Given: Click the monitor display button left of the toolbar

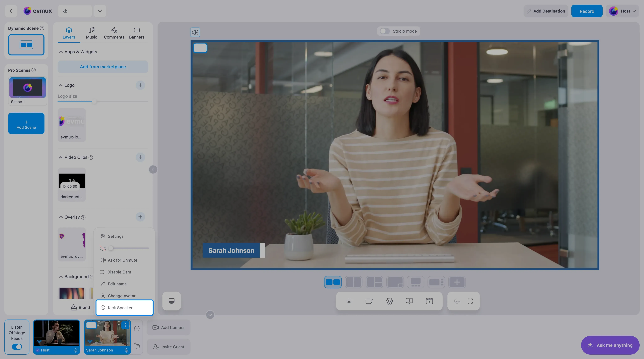Looking at the screenshot, I should click(x=171, y=301).
